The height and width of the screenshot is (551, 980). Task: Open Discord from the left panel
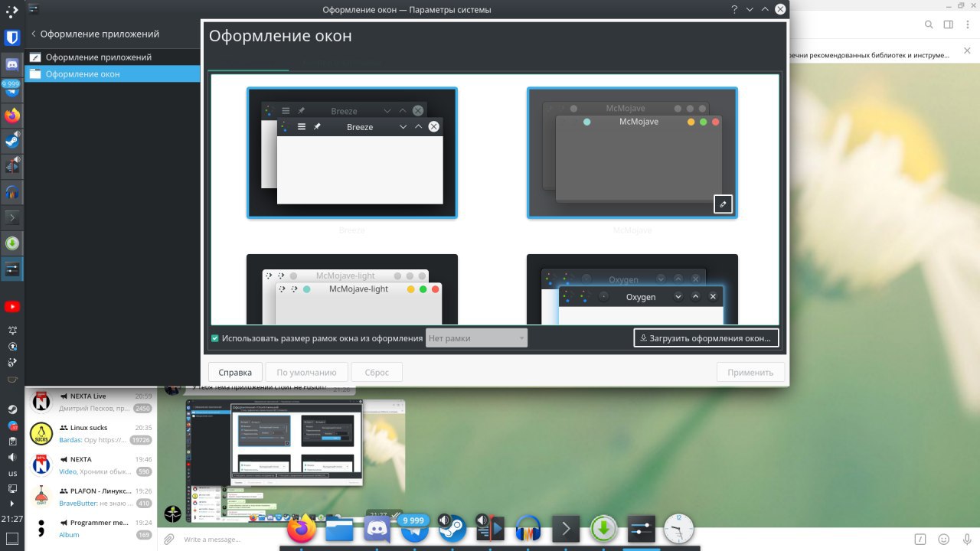[x=12, y=64]
